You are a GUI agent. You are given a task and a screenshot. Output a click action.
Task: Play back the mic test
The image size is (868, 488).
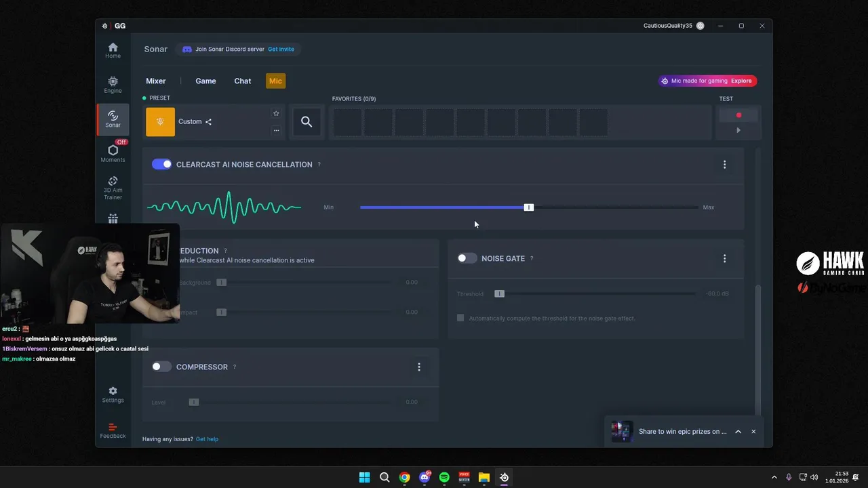pyautogui.click(x=738, y=130)
